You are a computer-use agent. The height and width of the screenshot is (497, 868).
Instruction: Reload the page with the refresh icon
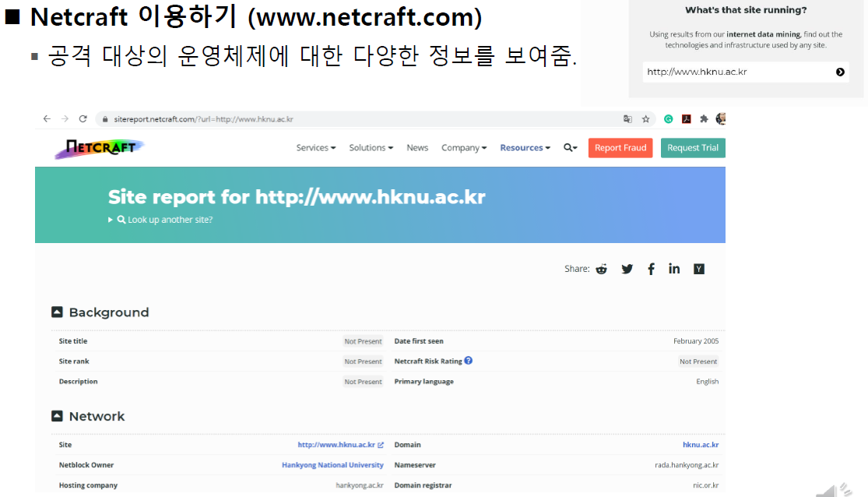[83, 118]
